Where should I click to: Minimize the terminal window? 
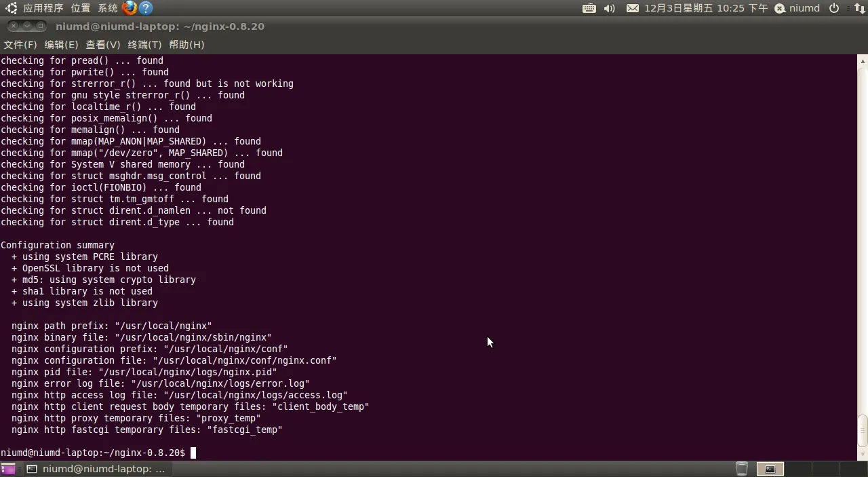point(27,26)
